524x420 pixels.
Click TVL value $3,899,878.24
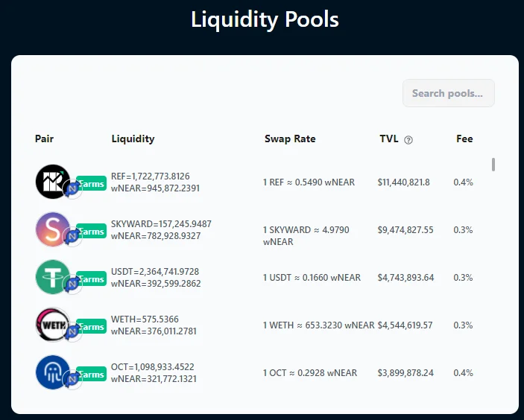coord(405,373)
